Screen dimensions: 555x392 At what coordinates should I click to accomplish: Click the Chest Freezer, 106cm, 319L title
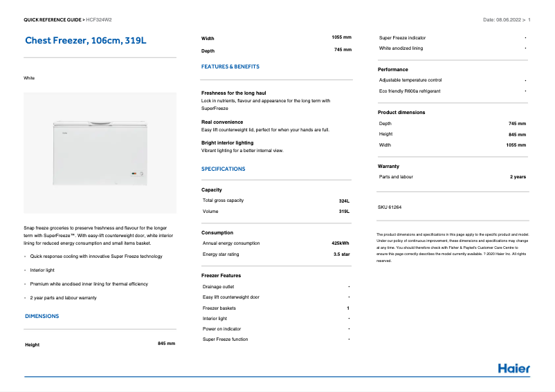86,41
